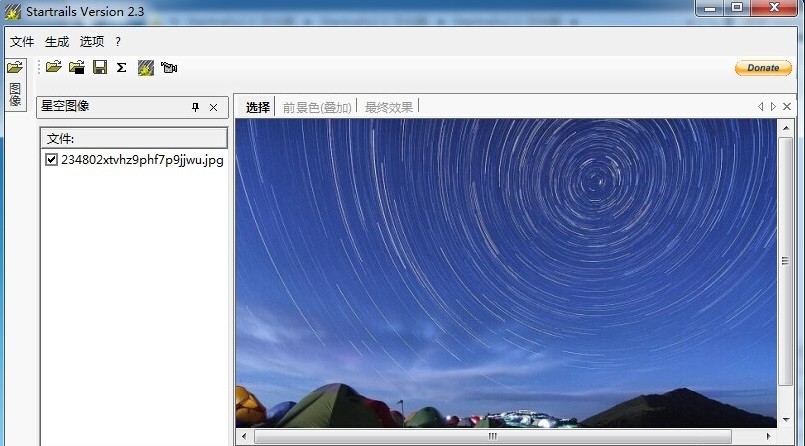This screenshot has width=805, height=446.
Task: Switch to the 最终效果 tab
Action: coord(389,107)
